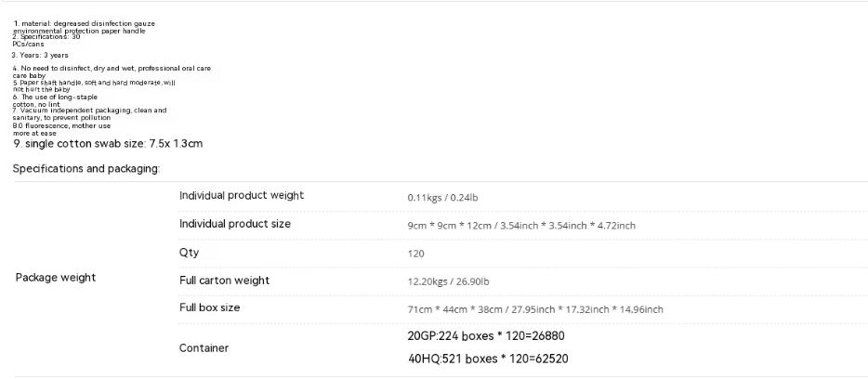Select the 71cm * 44cm * 38cm box dimensions
This screenshot has width=868, height=379.
click(x=535, y=310)
